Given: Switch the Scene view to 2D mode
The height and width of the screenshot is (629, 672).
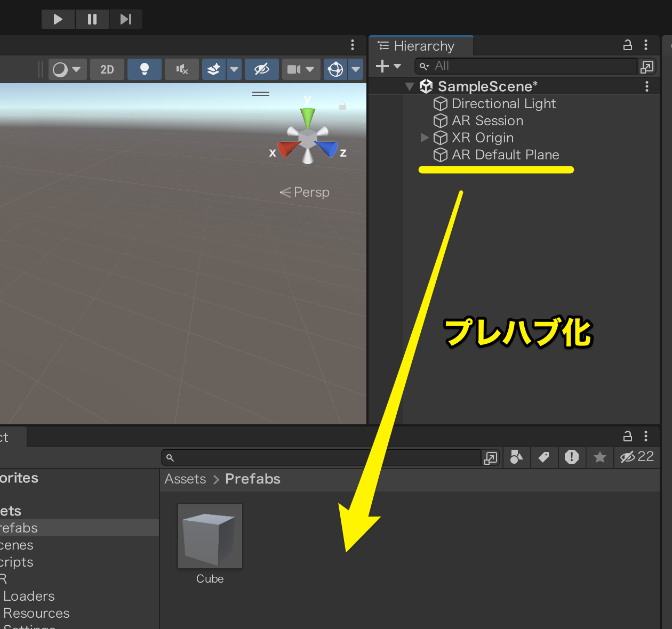Looking at the screenshot, I should tap(107, 69).
